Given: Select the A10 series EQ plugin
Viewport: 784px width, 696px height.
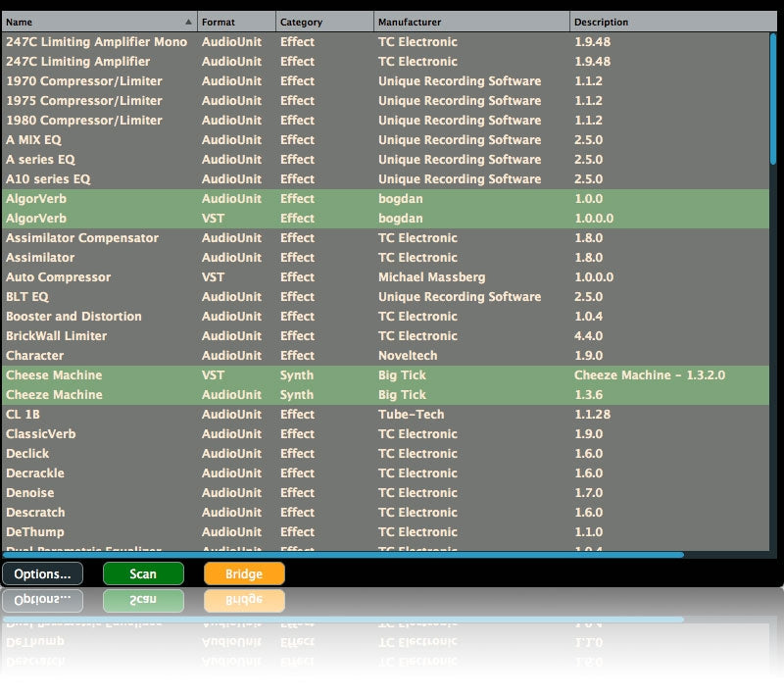Looking at the screenshot, I should (x=385, y=179).
